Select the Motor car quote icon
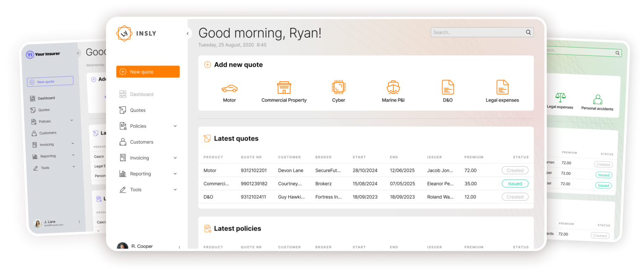 click(229, 88)
